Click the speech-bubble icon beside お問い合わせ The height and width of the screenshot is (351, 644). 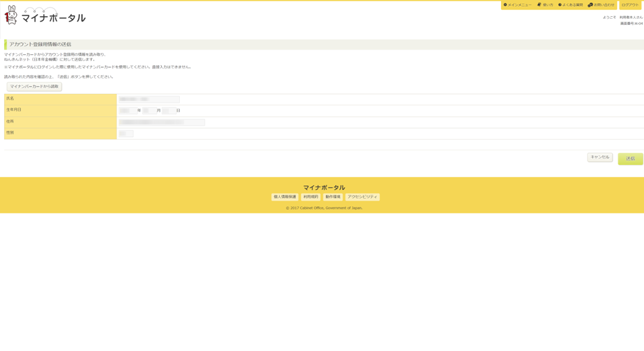coord(590,5)
